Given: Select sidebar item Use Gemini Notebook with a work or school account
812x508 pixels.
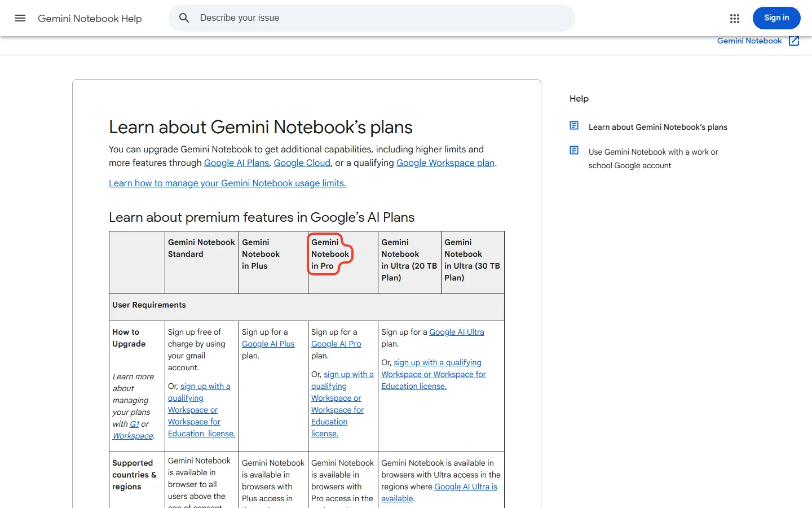Looking at the screenshot, I should point(653,159).
